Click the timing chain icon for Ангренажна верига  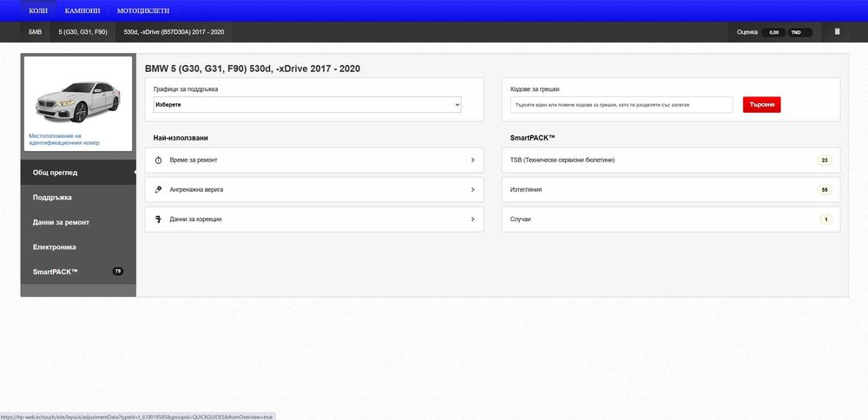click(158, 190)
